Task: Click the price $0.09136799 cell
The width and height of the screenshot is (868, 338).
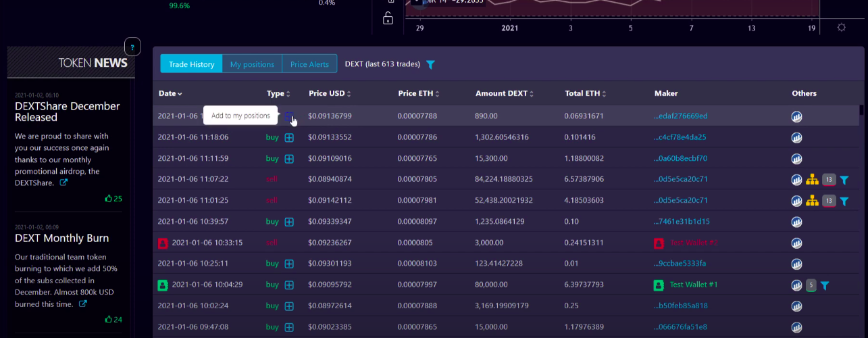Action: pyautogui.click(x=330, y=116)
